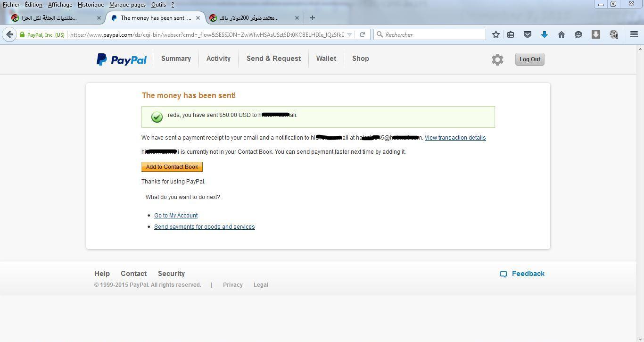This screenshot has width=644, height=342.
Task: Save page to Pocket icon
Action: [528, 34]
